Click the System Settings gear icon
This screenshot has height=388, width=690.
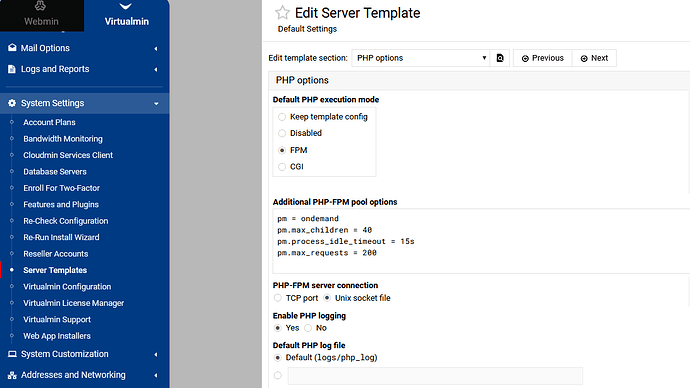pyautogui.click(x=12, y=103)
